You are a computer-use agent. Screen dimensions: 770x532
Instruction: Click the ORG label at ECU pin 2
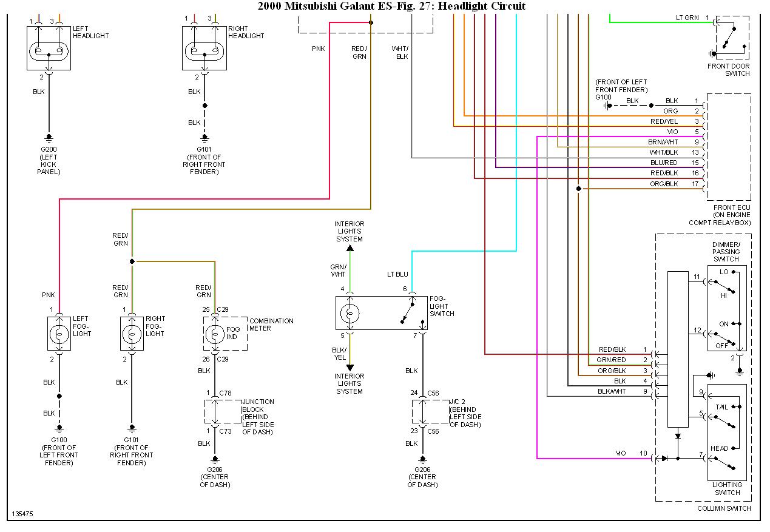pyautogui.click(x=670, y=111)
